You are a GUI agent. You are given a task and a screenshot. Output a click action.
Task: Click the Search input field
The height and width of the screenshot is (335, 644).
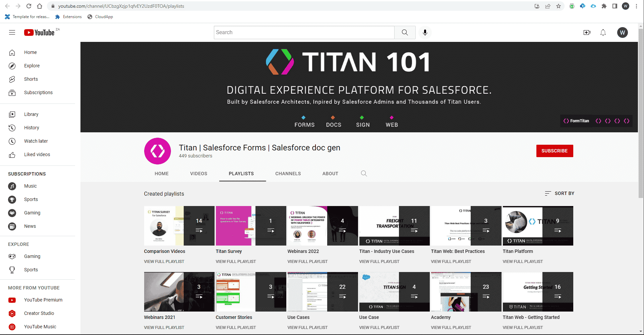click(304, 32)
